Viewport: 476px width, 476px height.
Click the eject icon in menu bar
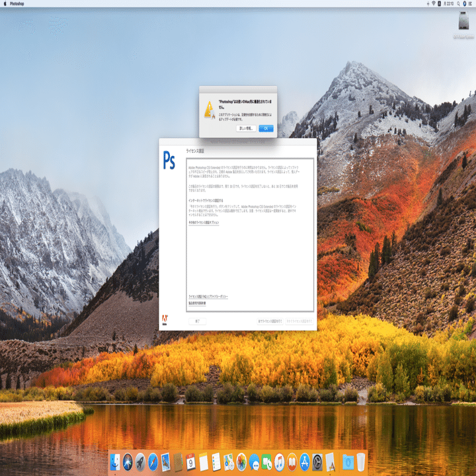pos(428,4)
